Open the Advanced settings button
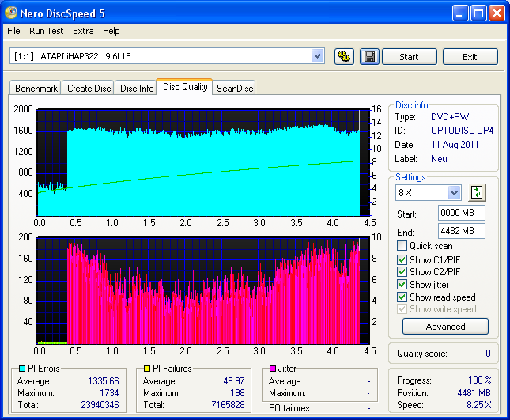This screenshot has height=420, width=510. 445,327
